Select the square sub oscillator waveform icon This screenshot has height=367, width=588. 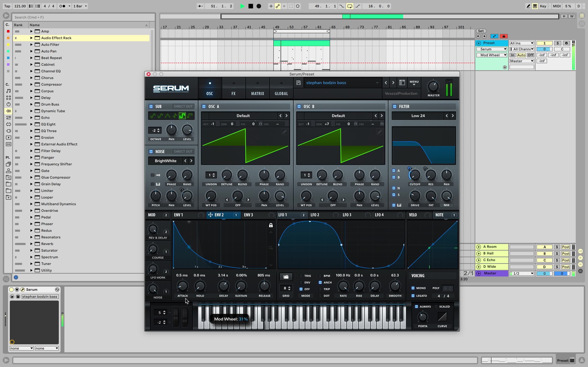[183, 116]
